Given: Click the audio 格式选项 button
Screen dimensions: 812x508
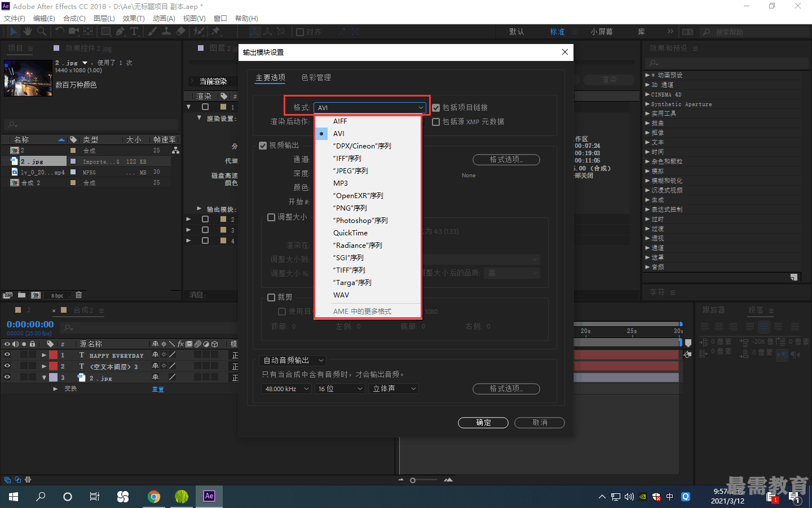Looking at the screenshot, I should 506,389.
